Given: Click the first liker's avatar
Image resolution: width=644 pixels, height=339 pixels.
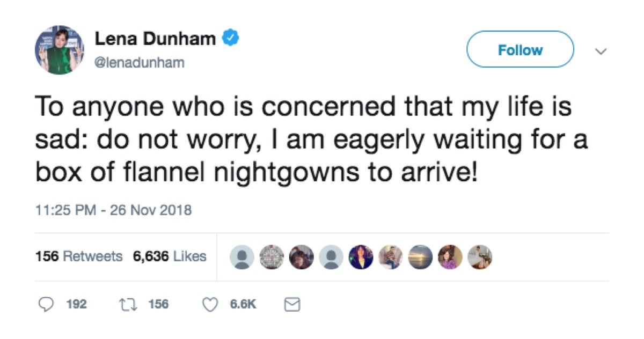Looking at the screenshot, I should tap(241, 256).
